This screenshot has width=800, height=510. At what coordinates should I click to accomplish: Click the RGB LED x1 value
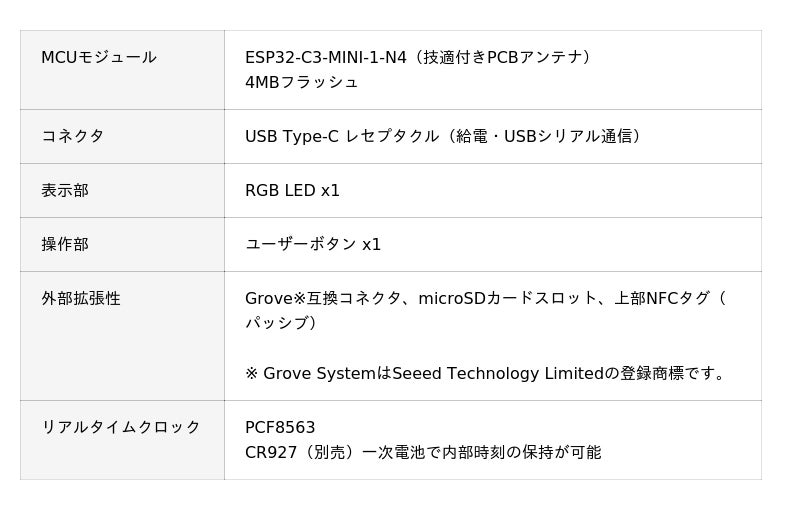293,190
